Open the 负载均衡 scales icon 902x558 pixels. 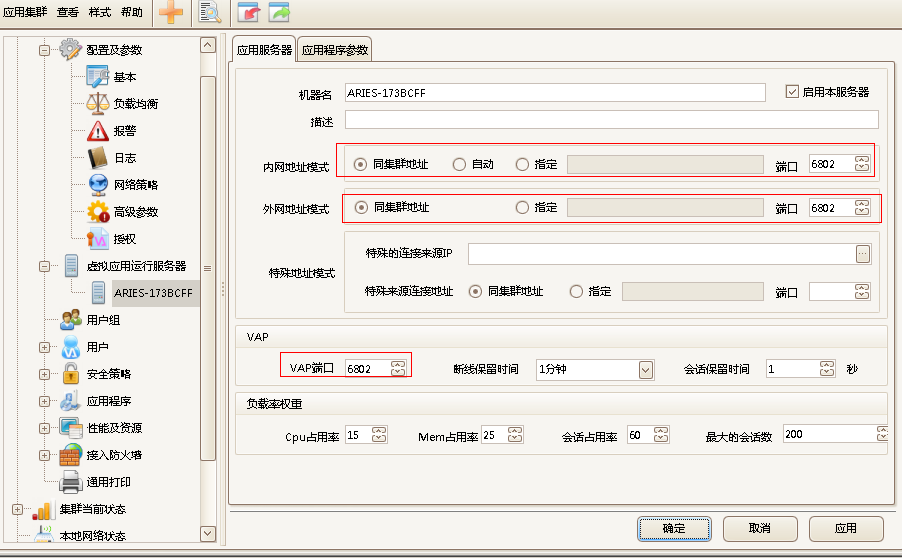98,104
